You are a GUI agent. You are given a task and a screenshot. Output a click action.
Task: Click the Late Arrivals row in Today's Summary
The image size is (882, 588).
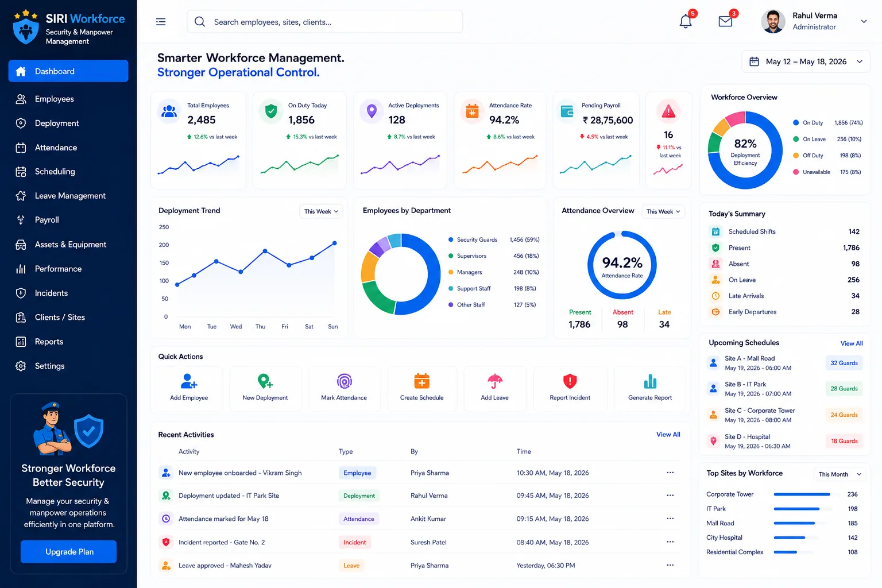(x=784, y=296)
